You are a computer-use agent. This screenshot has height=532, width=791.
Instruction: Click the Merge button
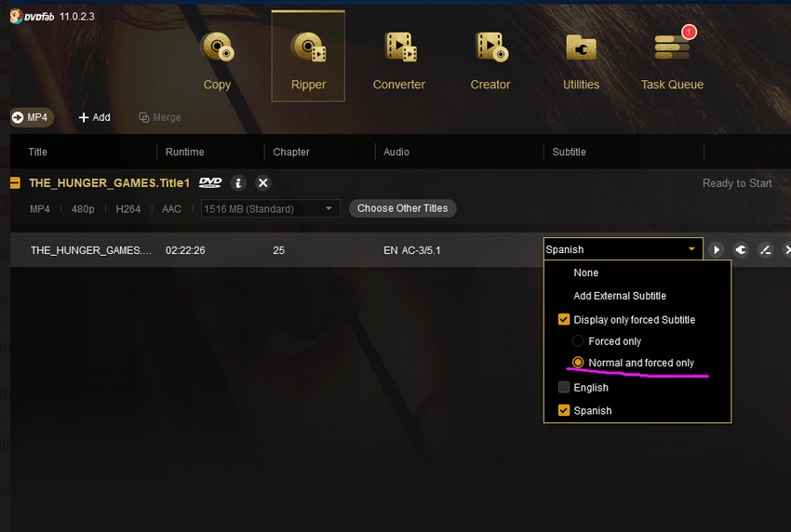pyautogui.click(x=160, y=117)
